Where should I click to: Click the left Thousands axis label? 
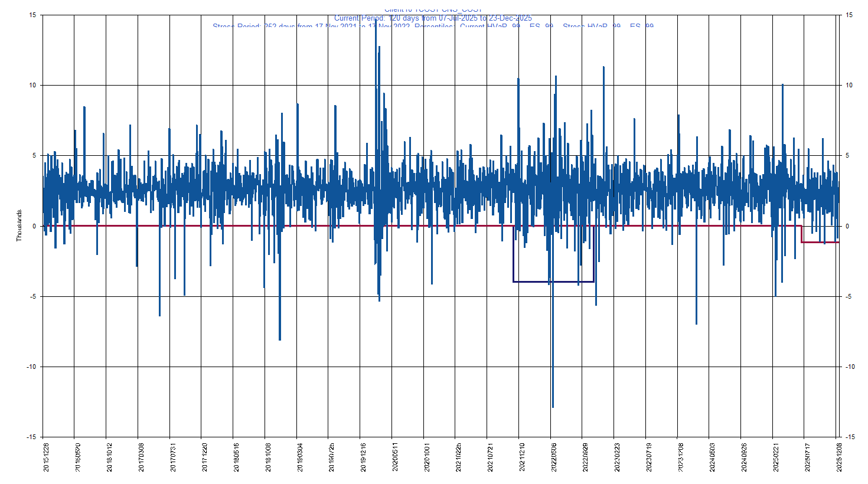[x=18, y=224]
